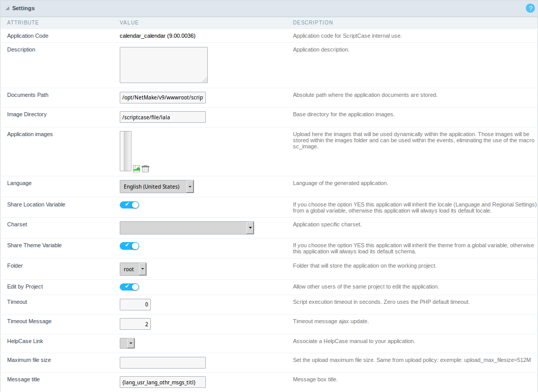This screenshot has height=392, width=538.
Task: Click the Application Code attribute link
Action: click(x=28, y=36)
